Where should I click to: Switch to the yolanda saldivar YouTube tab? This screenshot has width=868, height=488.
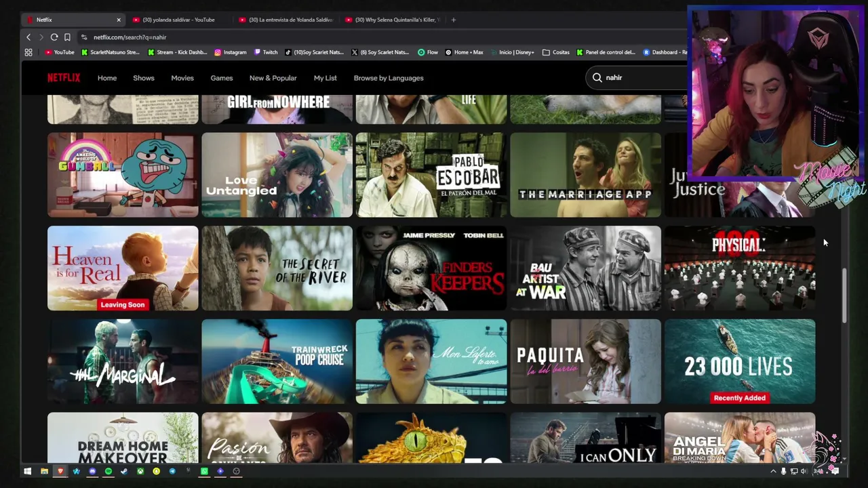(180, 20)
